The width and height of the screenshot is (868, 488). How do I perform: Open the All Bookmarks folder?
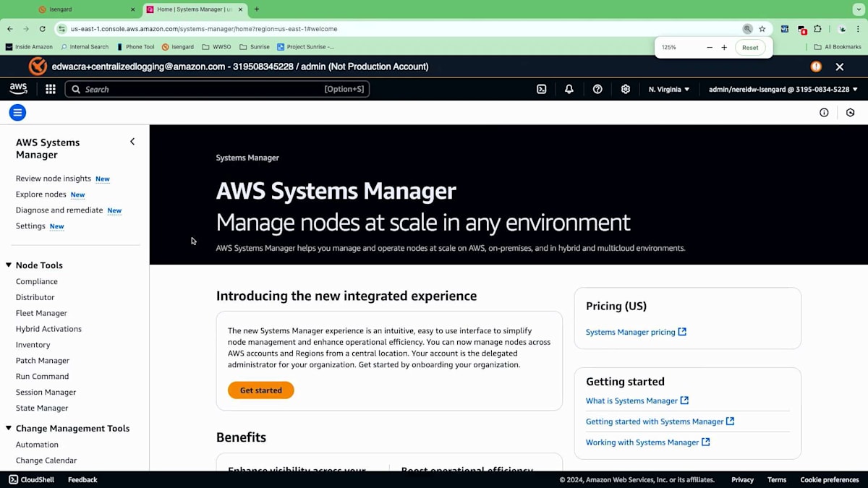point(838,47)
